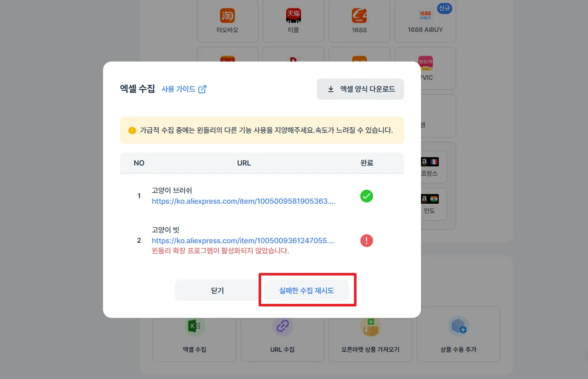Retry failed collection with 실패한 수집 재시도
The image size is (588, 379).
click(307, 290)
